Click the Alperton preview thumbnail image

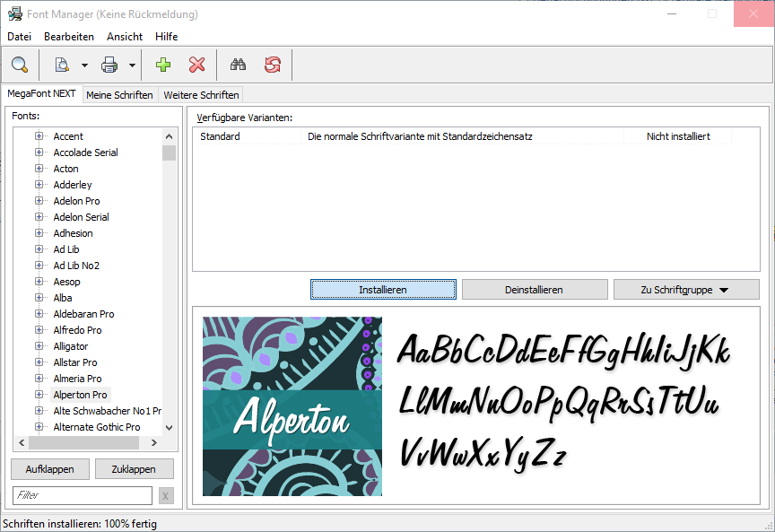[292, 406]
